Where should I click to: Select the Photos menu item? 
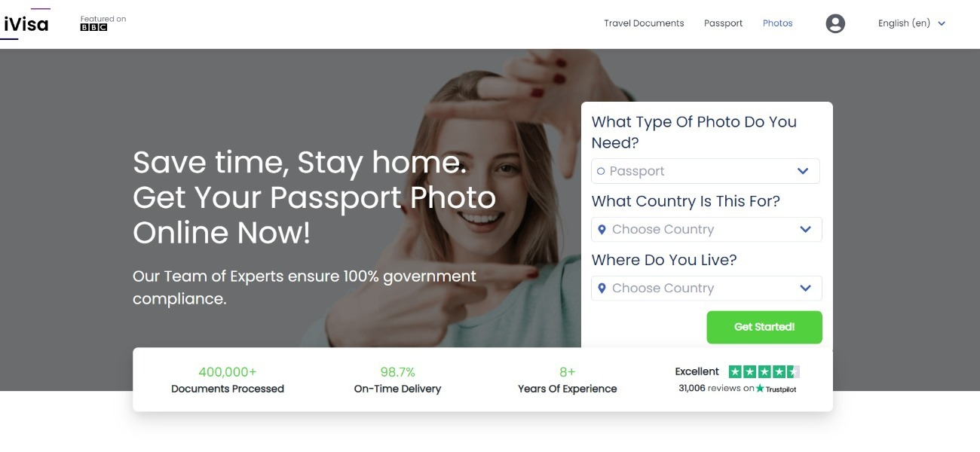[x=777, y=23]
